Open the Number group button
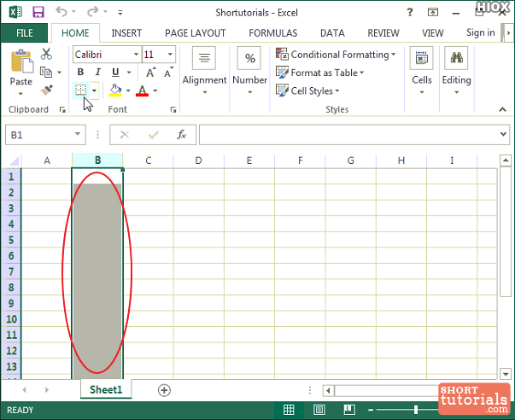The width and height of the screenshot is (515, 420). [x=249, y=71]
